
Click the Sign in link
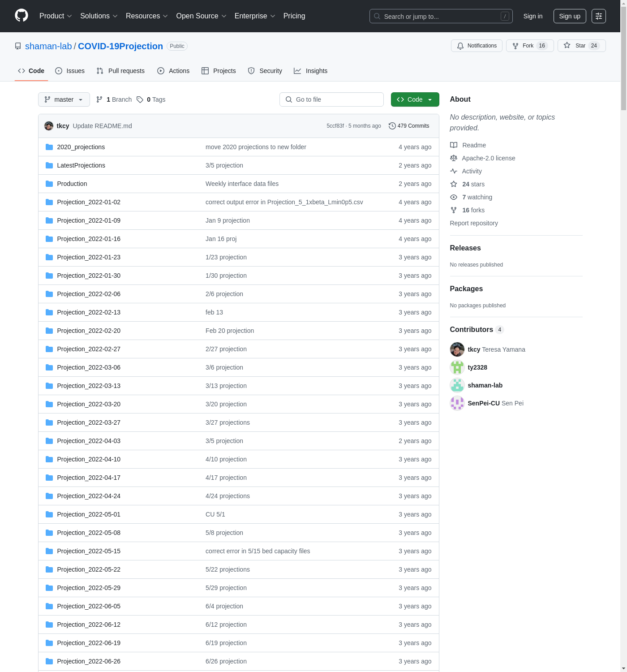pos(533,16)
